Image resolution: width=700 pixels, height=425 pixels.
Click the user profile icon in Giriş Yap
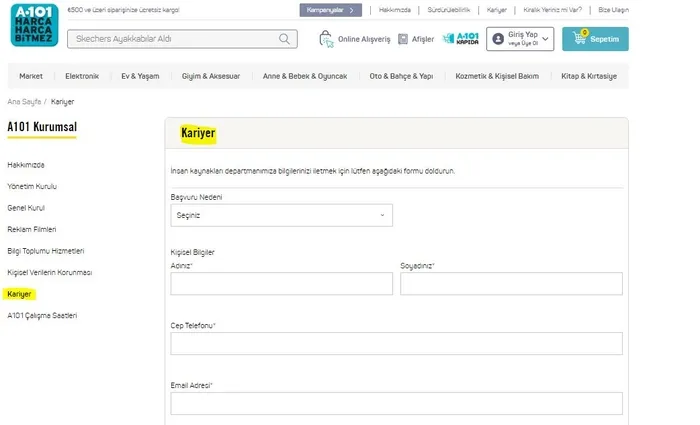(x=498, y=39)
